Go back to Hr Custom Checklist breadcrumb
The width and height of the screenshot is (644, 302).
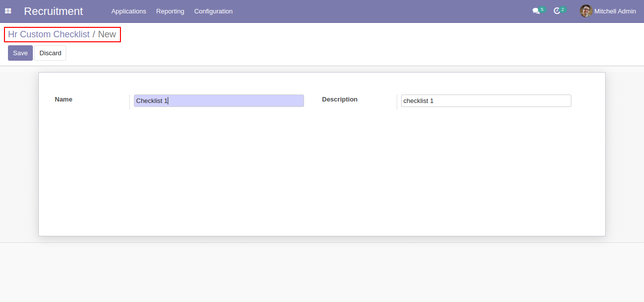(49, 34)
